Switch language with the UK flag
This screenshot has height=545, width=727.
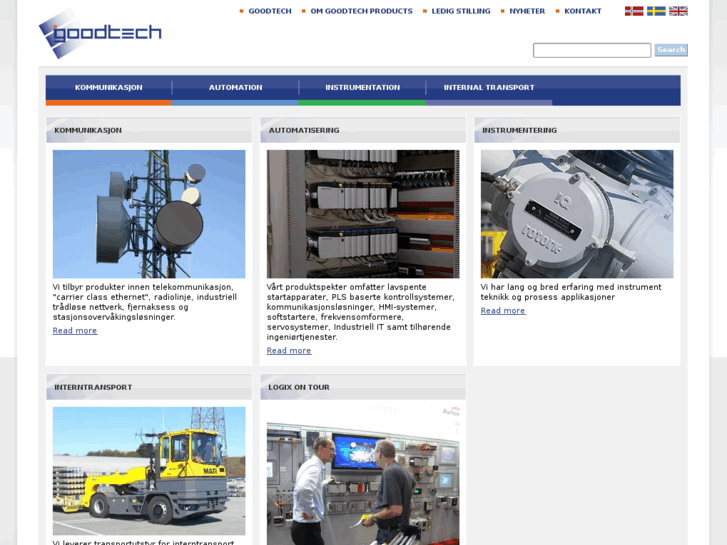click(678, 11)
